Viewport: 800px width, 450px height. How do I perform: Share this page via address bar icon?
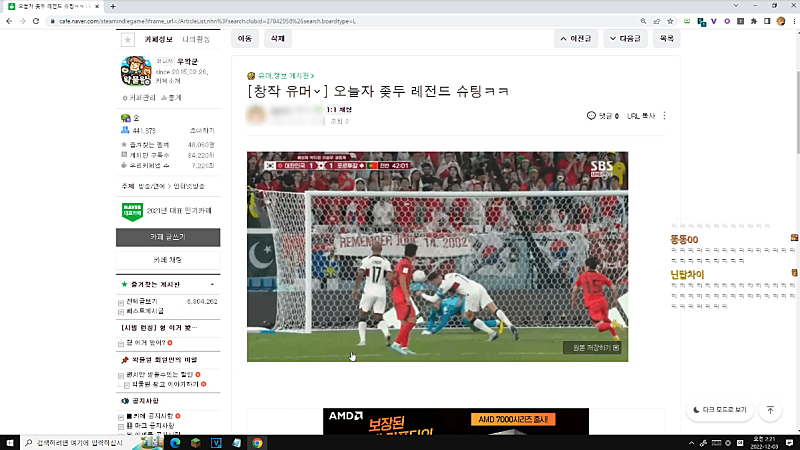tap(657, 21)
